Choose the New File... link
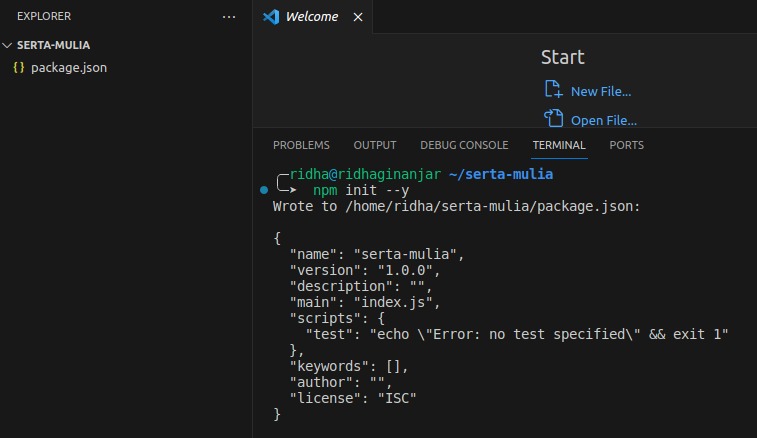 pos(601,92)
